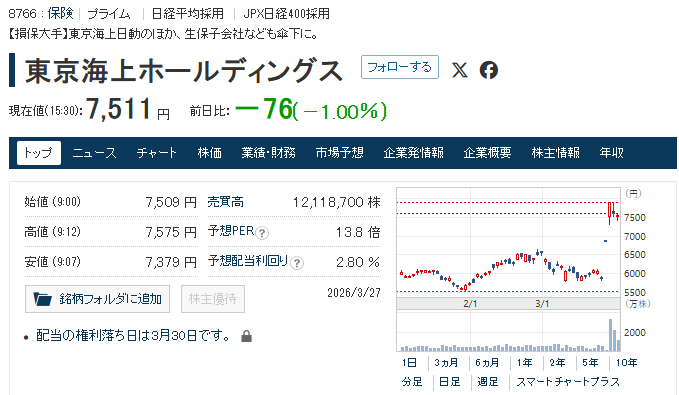Select 週足 chart interval
The image size is (679, 395).
[x=488, y=382]
